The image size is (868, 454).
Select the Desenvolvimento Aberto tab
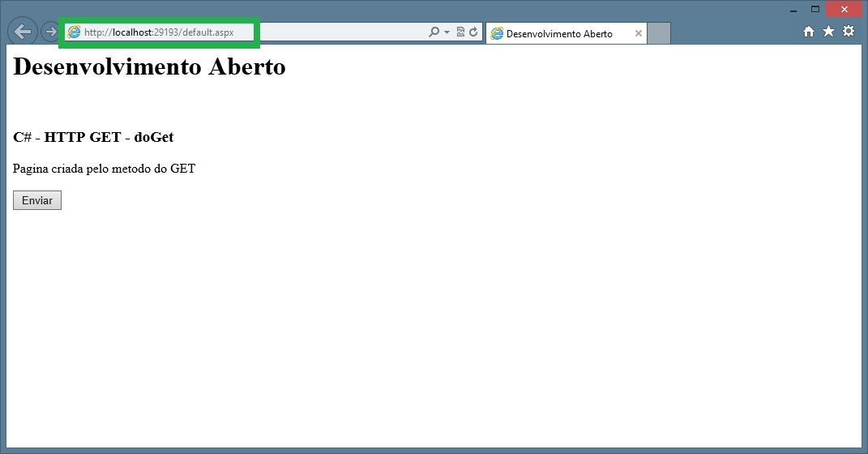pos(559,34)
